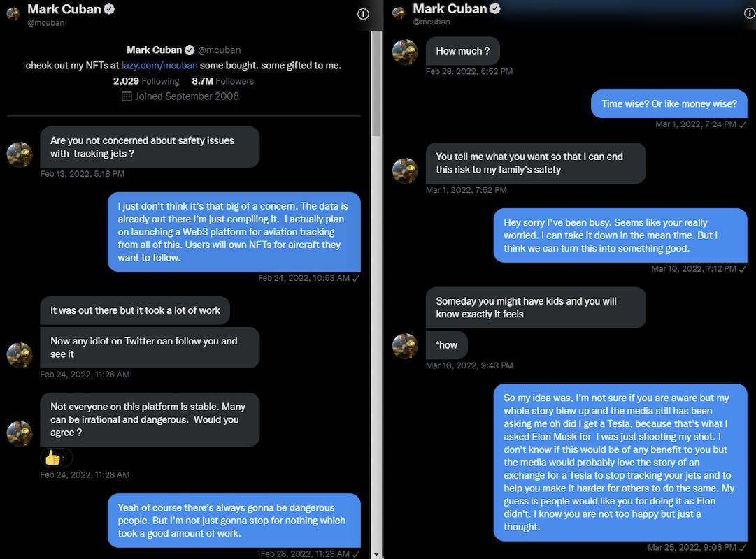Click the thumbs-up reaction on the Feb 24 message
Viewport: 756px width, 559px height.
[56, 458]
